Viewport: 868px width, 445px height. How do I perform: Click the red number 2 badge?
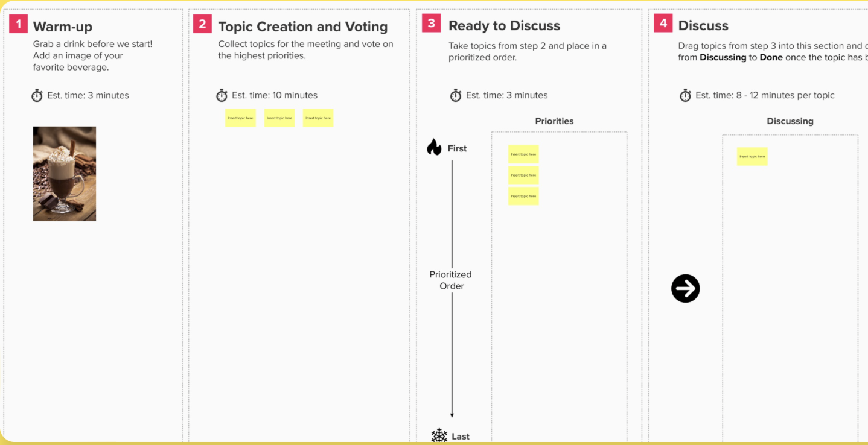(202, 24)
